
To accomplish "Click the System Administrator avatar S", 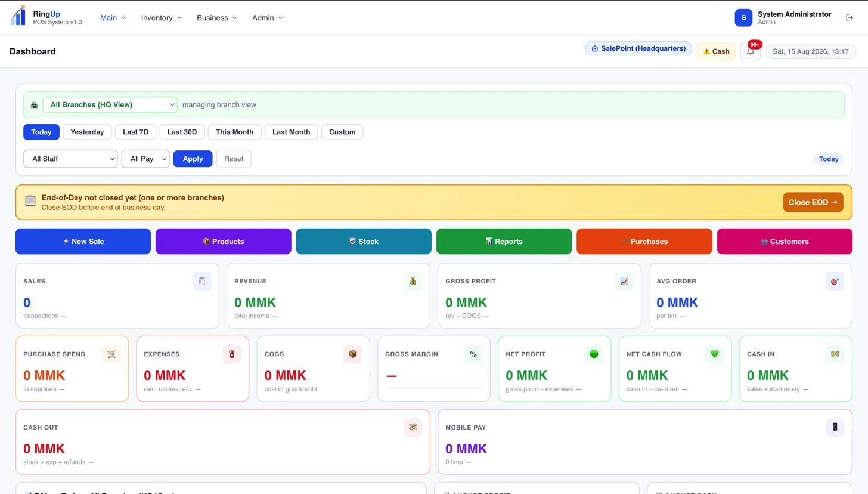I will click(x=743, y=18).
